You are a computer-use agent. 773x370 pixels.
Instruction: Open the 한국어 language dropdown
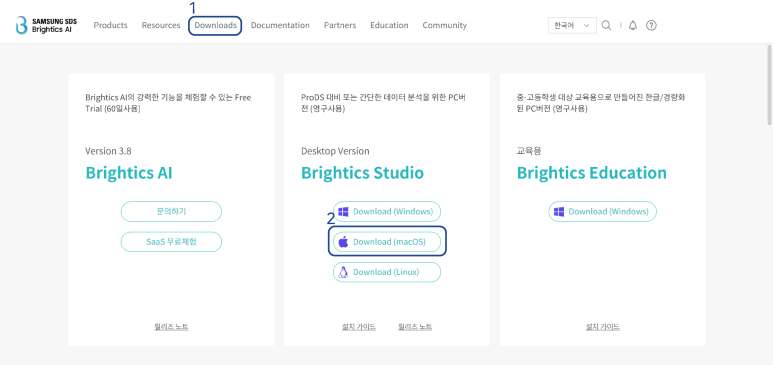(x=572, y=26)
